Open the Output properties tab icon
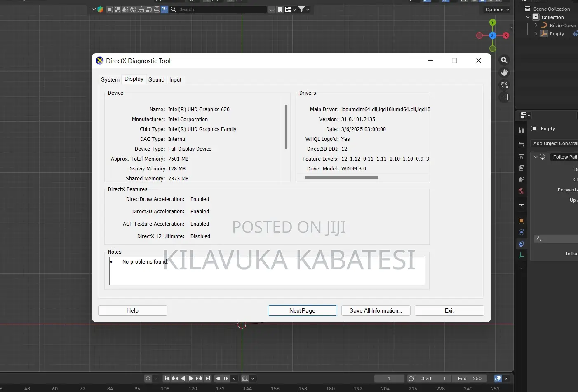 point(522,156)
